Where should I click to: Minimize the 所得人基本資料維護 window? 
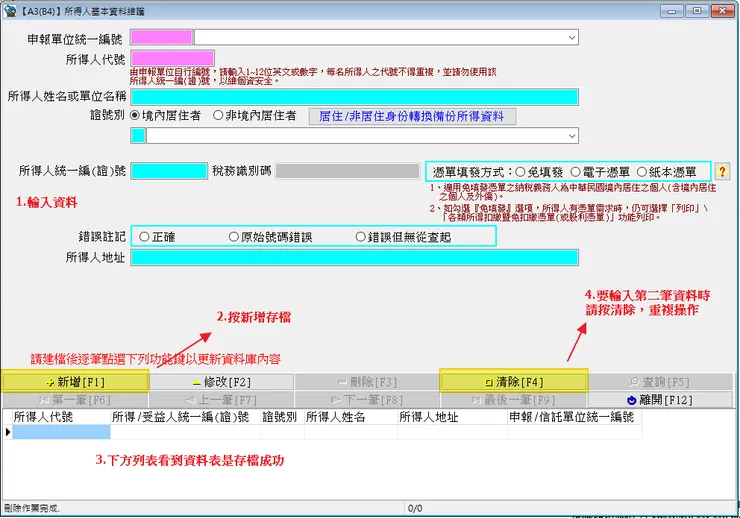671,10
